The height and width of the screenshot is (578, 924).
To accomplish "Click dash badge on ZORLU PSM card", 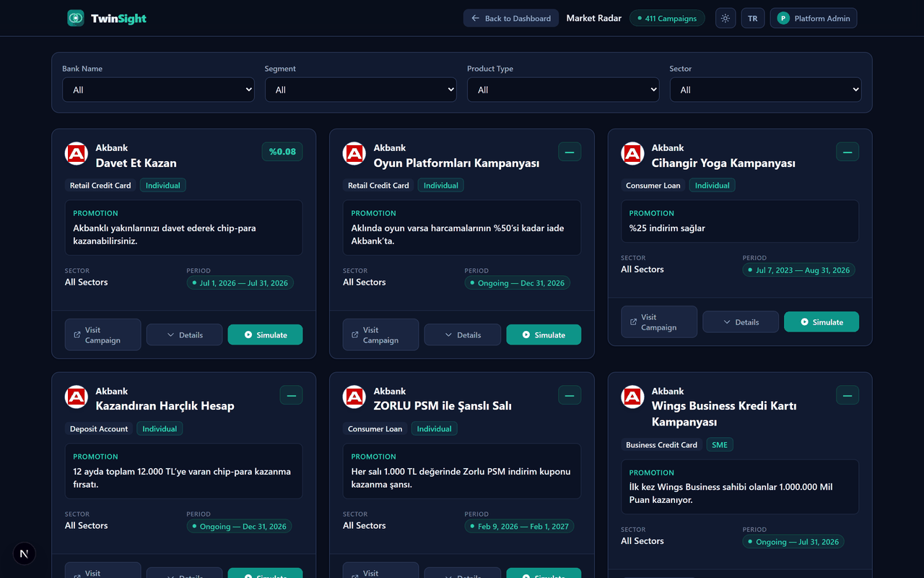I will point(570,395).
